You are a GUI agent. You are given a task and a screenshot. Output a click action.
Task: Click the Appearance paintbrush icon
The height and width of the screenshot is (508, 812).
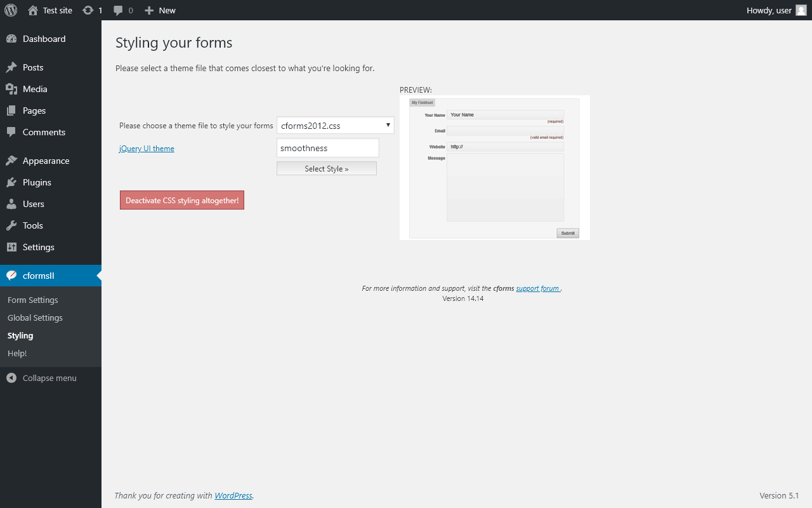pyautogui.click(x=11, y=161)
